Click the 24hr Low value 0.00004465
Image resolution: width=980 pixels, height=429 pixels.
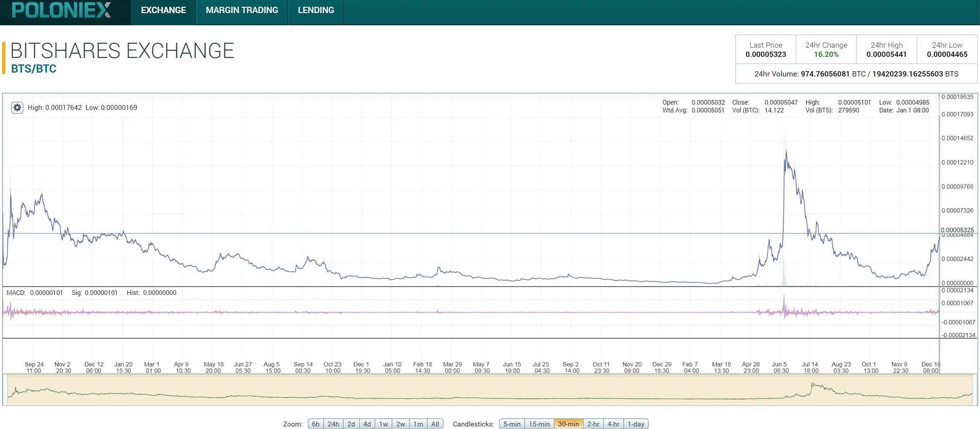tap(947, 54)
